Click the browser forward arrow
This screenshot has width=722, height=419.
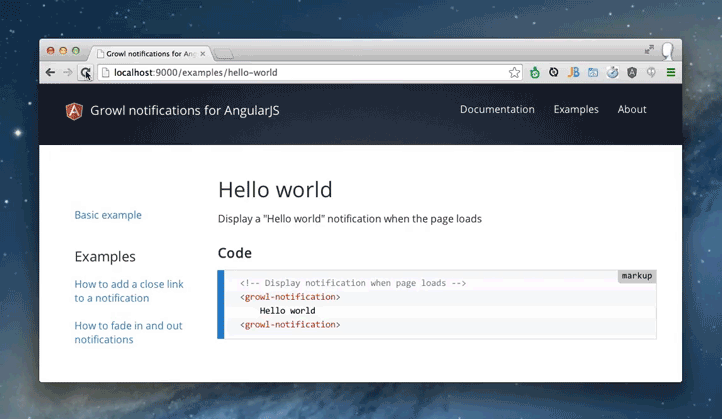click(x=68, y=72)
